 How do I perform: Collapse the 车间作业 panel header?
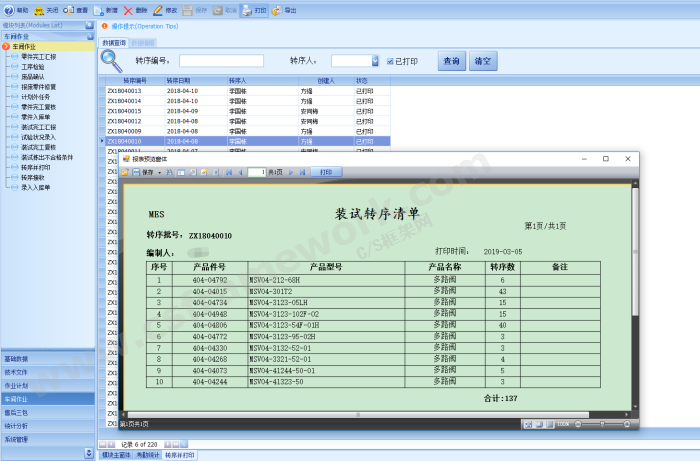[87, 36]
